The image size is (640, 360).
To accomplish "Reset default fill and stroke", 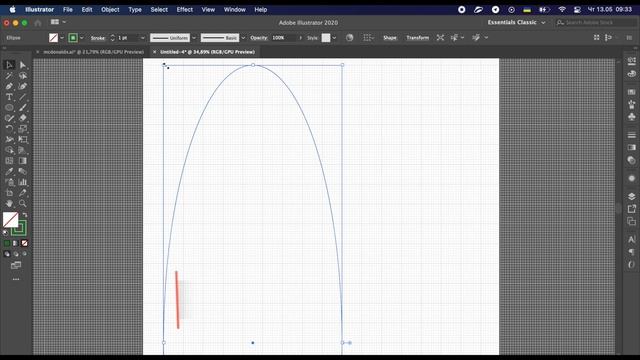I will pyautogui.click(x=5, y=233).
